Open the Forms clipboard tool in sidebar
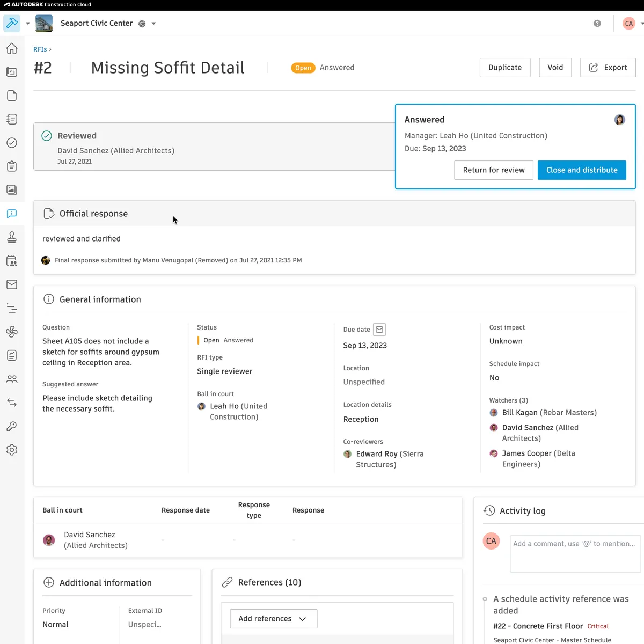Viewport: 644px width, 644px height. (x=12, y=166)
